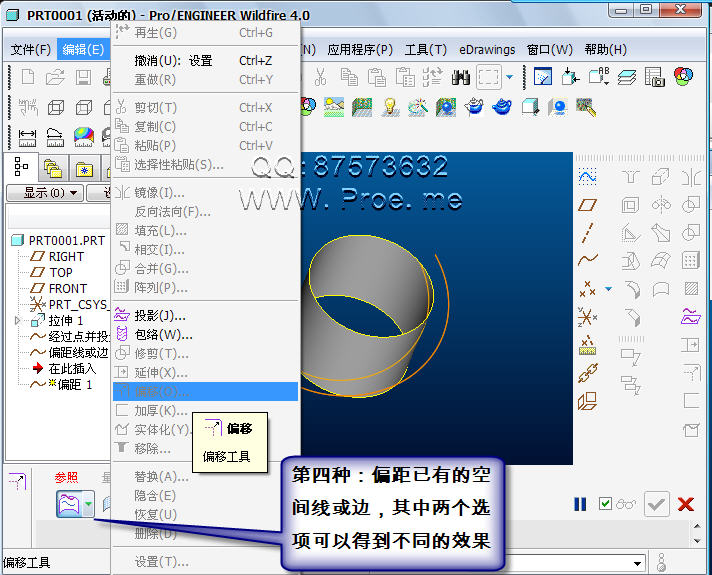The height and width of the screenshot is (575, 712).
Task: Click the Open folder icon
Action: click(55, 77)
